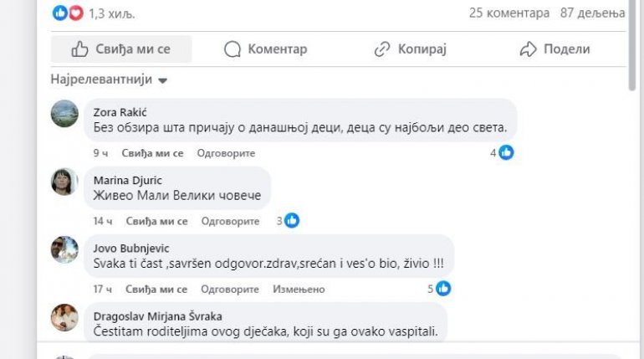Like Marina Djuric's comment
Screen dimensions: 644x359
(156, 221)
